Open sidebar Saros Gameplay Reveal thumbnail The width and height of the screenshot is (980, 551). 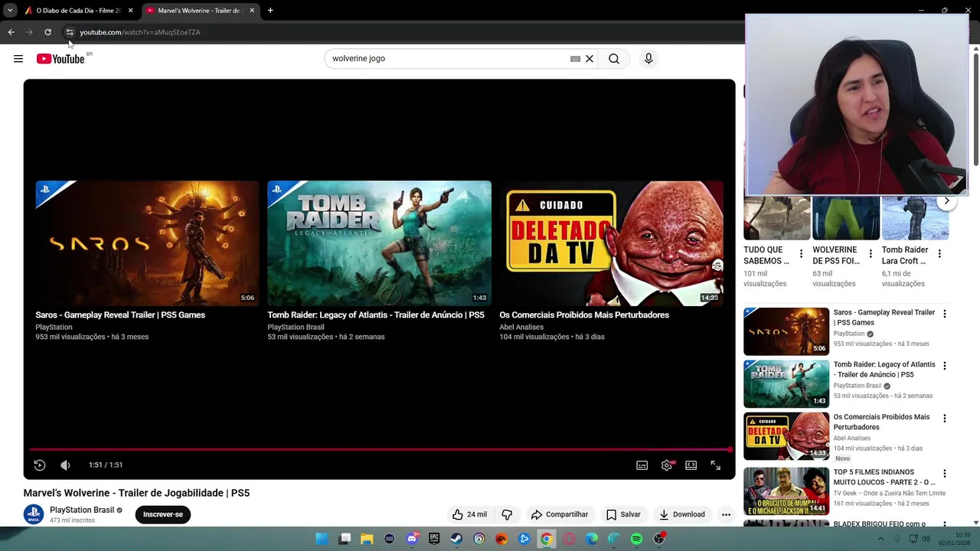tap(786, 331)
